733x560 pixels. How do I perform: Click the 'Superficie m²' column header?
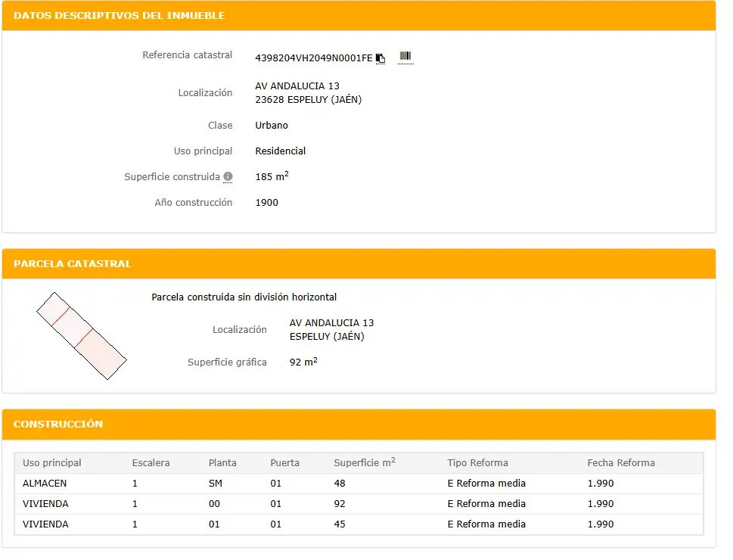coord(365,462)
